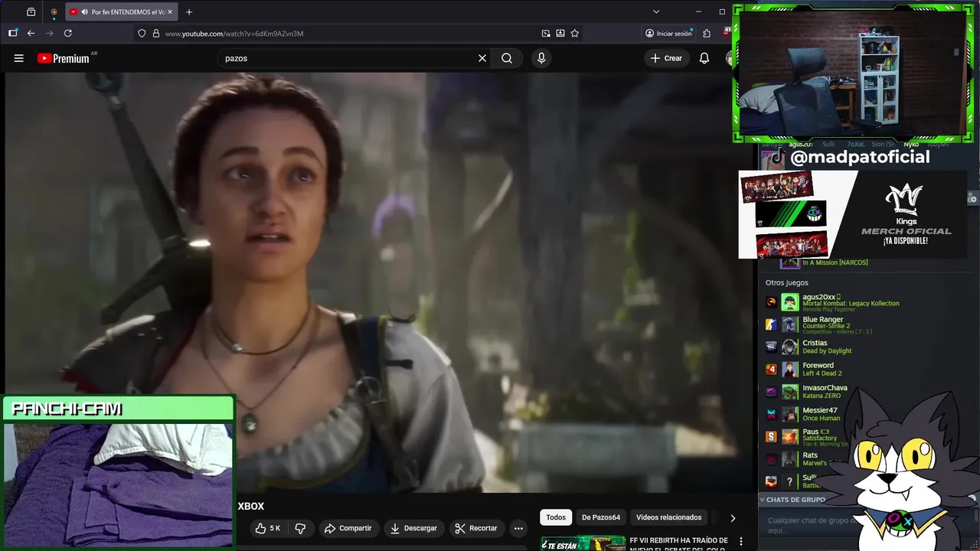This screenshot has height=551, width=980.
Task: Click Otros juegos section header
Action: point(786,283)
